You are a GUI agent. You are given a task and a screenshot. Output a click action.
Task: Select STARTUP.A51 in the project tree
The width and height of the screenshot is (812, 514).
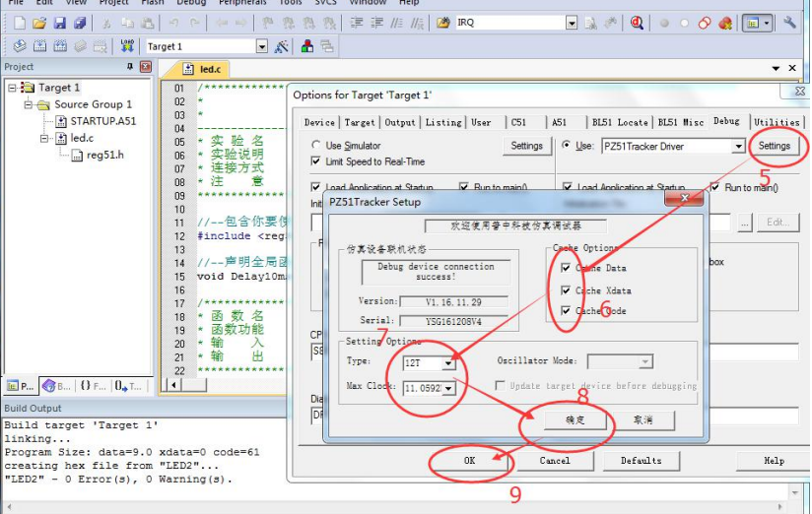point(103,121)
